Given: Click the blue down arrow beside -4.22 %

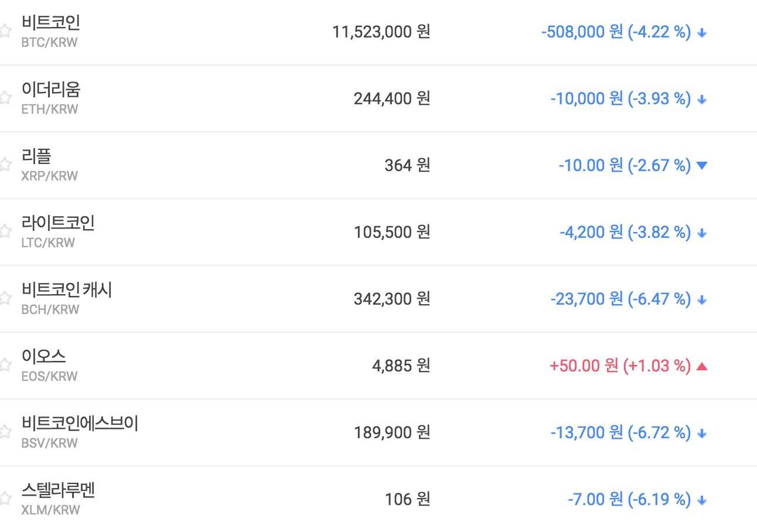Looking at the screenshot, I should pyautogui.click(x=702, y=32).
